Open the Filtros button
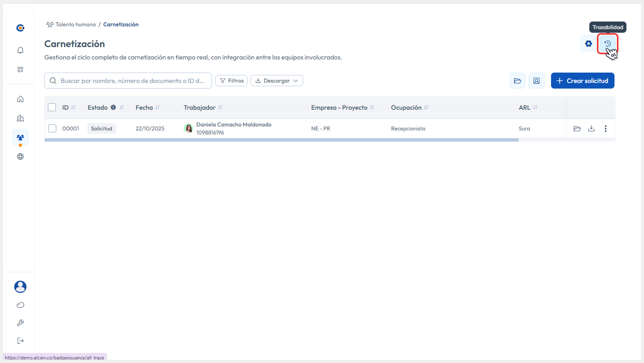The image size is (644, 363). click(231, 81)
